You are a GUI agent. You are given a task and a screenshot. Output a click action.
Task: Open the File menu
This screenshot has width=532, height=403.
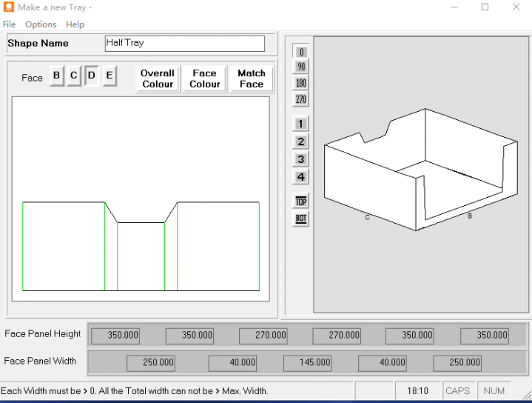point(9,24)
